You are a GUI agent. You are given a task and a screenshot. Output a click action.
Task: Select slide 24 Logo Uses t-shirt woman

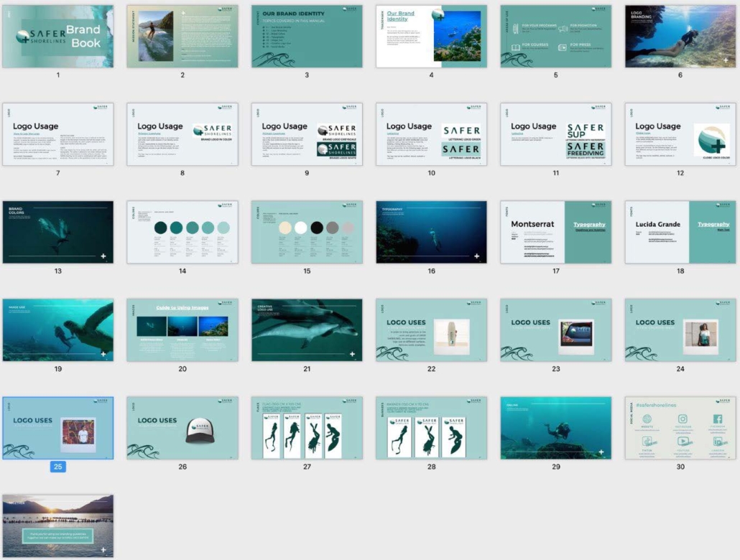(x=680, y=330)
